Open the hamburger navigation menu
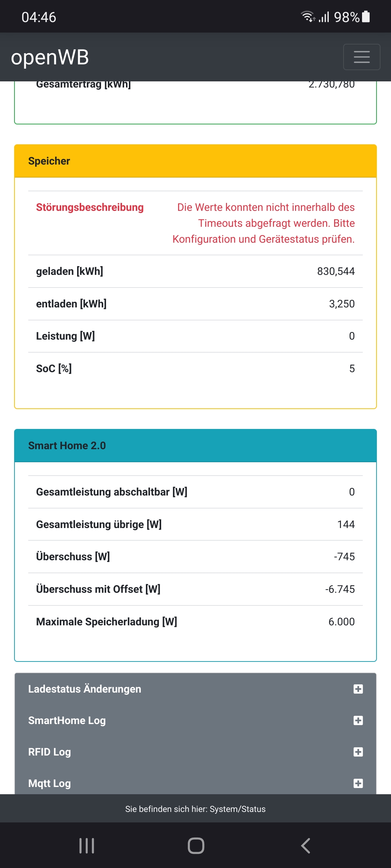 361,57
